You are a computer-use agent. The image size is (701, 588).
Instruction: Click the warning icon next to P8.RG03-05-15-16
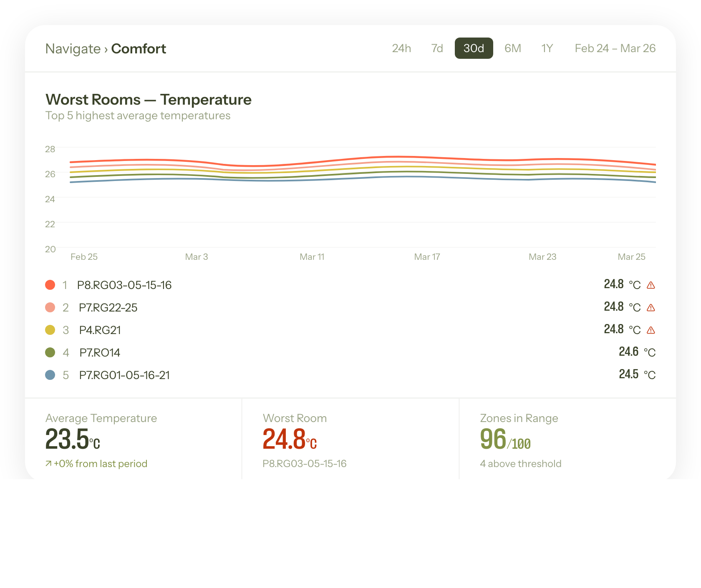click(651, 285)
